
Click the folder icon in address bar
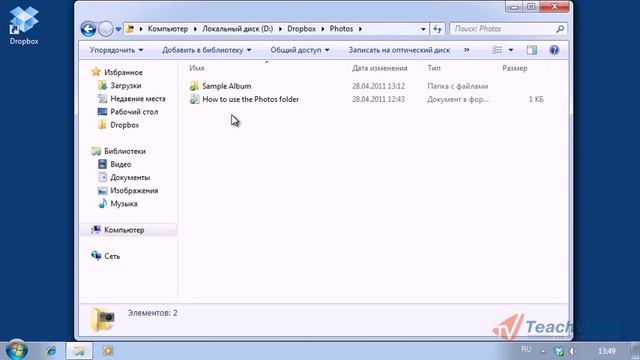pyautogui.click(x=130, y=29)
